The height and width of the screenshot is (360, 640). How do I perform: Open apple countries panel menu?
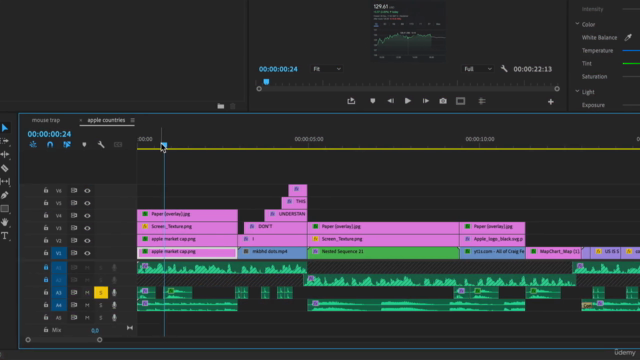[132, 120]
